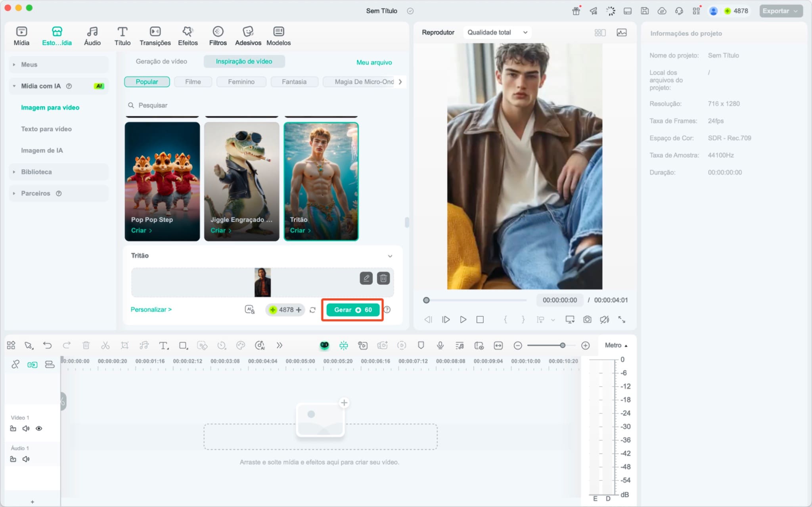Select the Fantasia category chip
812x507 pixels.
click(294, 82)
